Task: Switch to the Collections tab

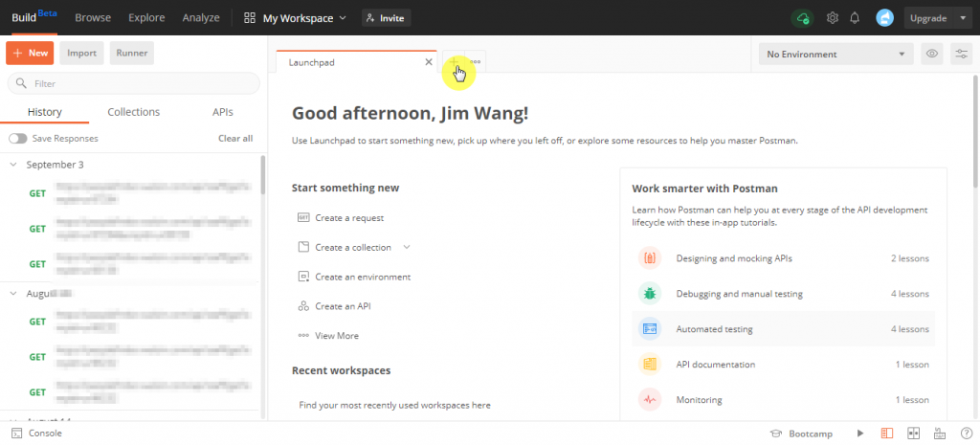Action: (x=134, y=113)
